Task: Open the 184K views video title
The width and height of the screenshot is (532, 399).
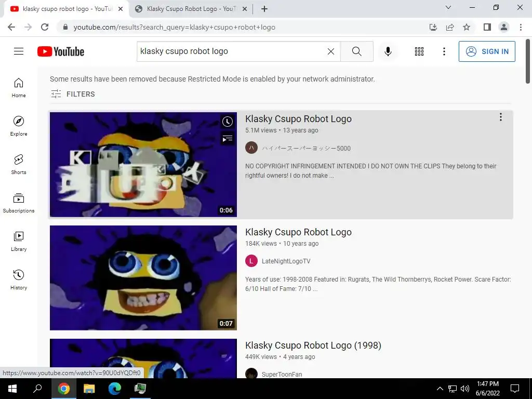Action: (x=298, y=232)
